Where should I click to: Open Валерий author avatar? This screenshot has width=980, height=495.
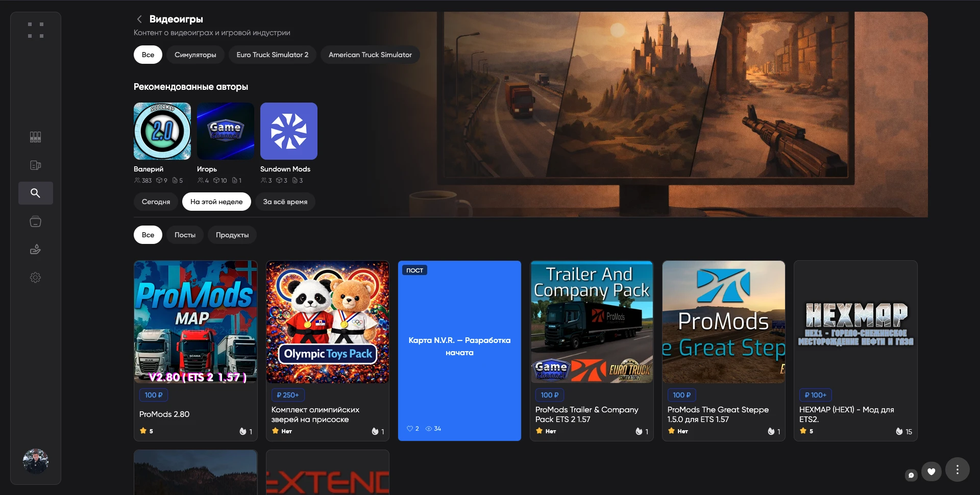coord(162,131)
